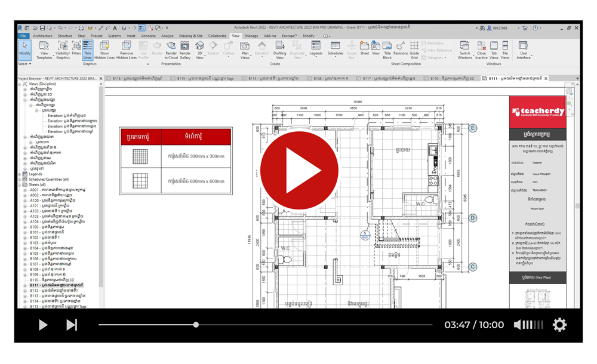
Task: Click the Tile Views tool
Action: pos(505,50)
